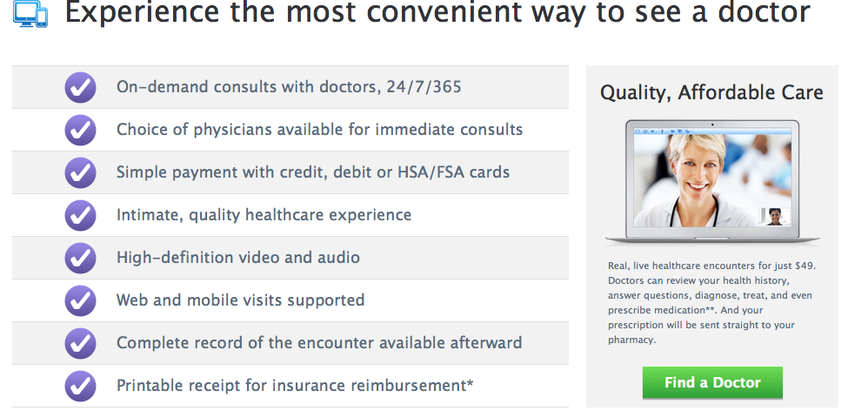The image size is (868, 411).
Task: Click the small patient video inset thumbnail
Action: [x=775, y=217]
